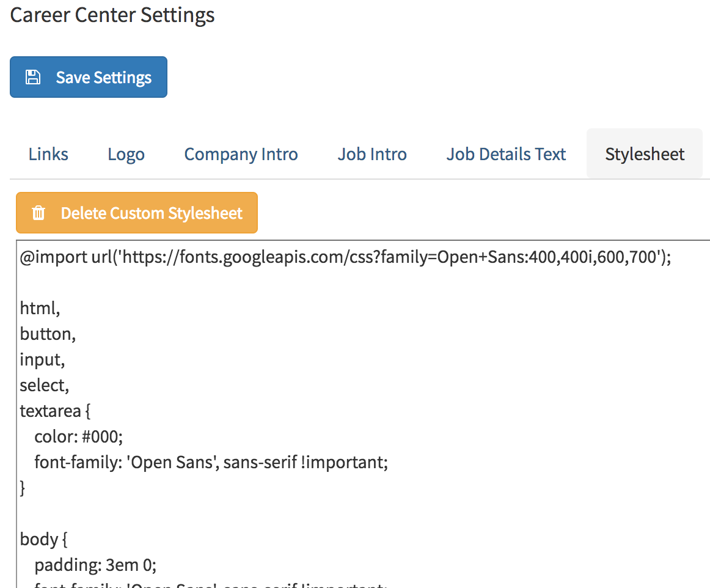Select the Stylesheet tab
The image size is (710, 588).
click(x=645, y=154)
